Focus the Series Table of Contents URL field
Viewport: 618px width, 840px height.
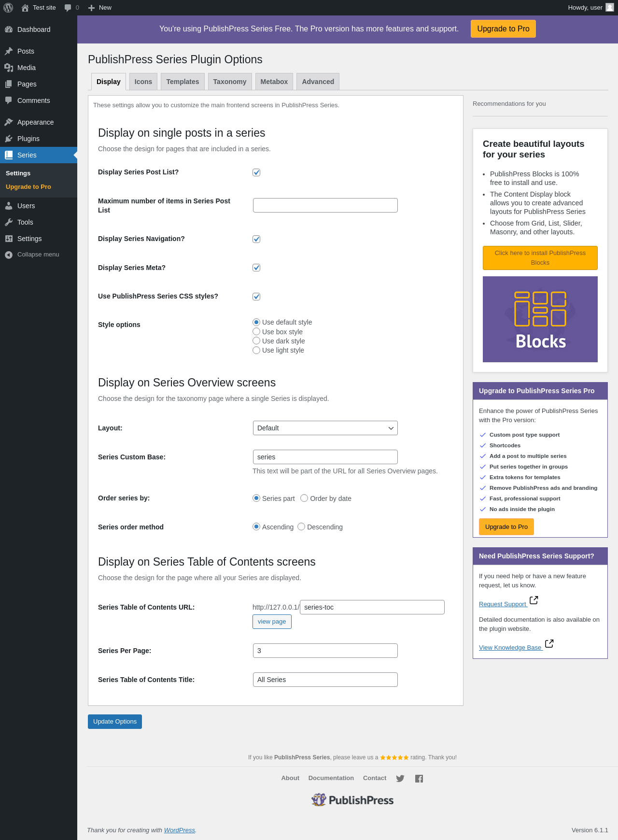pyautogui.click(x=372, y=607)
